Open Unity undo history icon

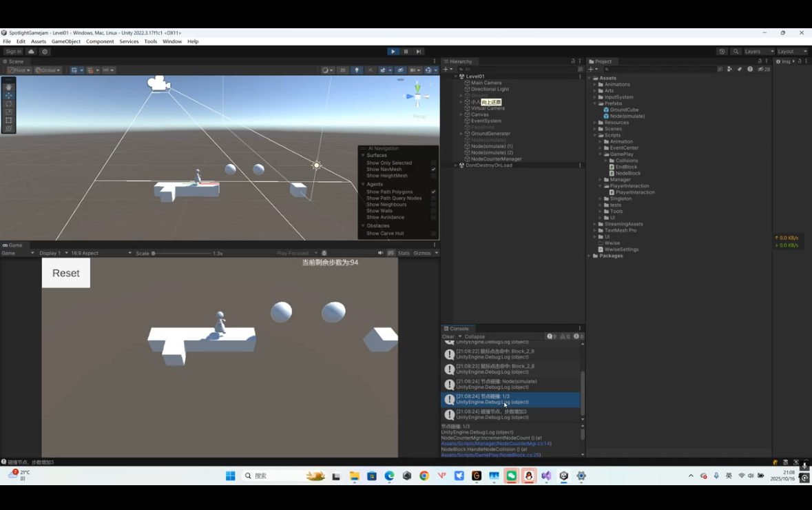722,52
